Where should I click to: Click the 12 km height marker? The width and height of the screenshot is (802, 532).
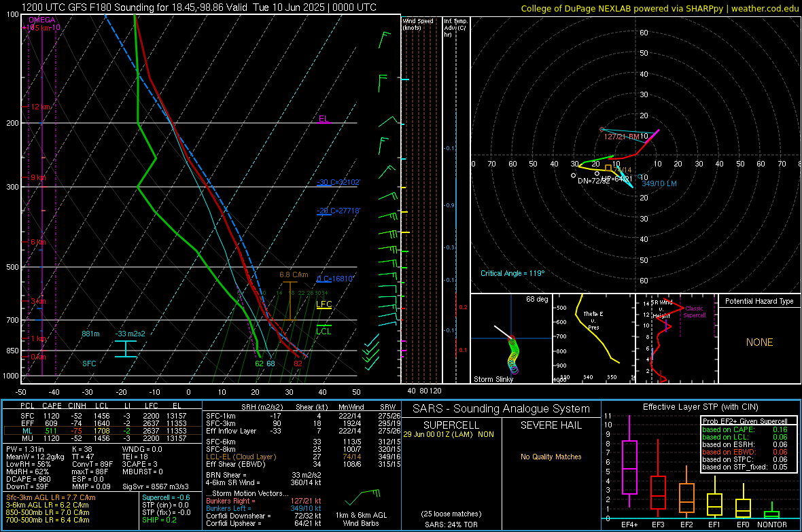(41, 107)
